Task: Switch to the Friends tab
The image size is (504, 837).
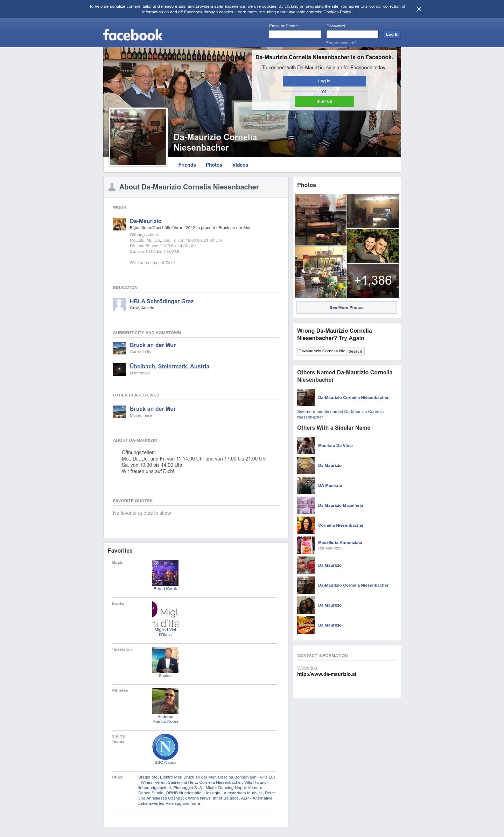Action: [x=187, y=165]
